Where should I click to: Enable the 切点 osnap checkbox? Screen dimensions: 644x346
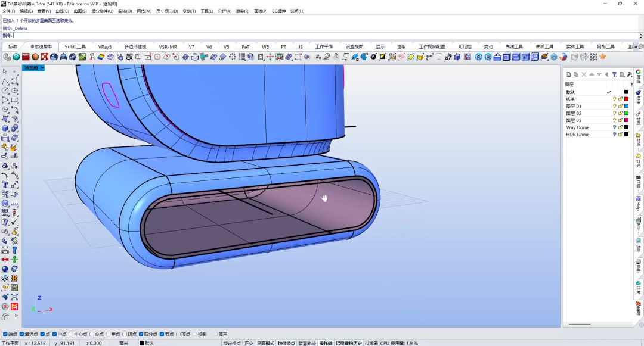(125, 334)
